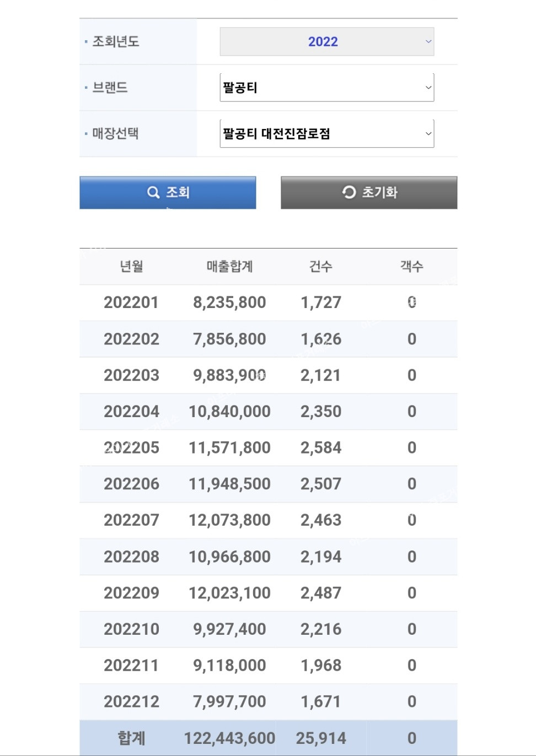Click the 12,073,800 sales value
The height and width of the screenshot is (756, 536).
tap(229, 520)
